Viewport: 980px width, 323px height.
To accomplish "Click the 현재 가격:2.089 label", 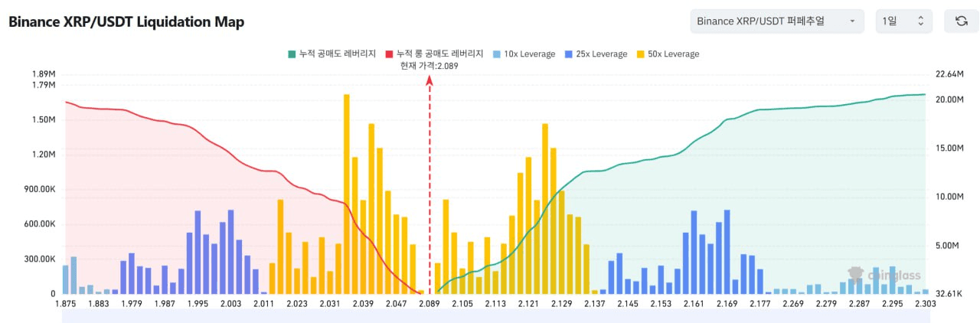I will tap(429, 67).
